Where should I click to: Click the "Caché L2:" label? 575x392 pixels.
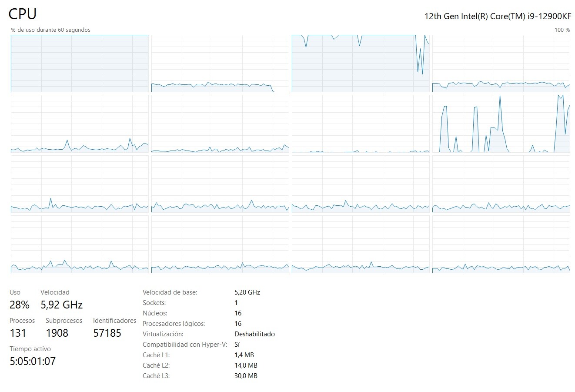point(156,365)
